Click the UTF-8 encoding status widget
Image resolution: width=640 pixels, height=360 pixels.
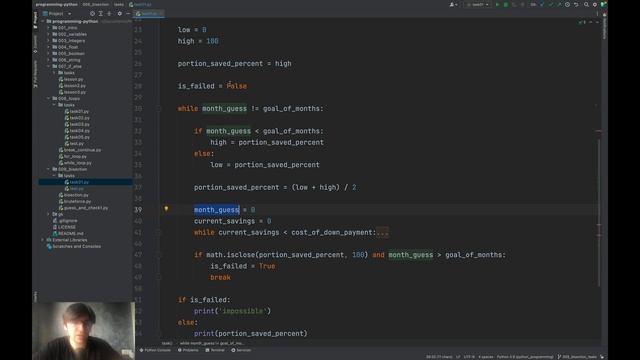click(x=469, y=357)
